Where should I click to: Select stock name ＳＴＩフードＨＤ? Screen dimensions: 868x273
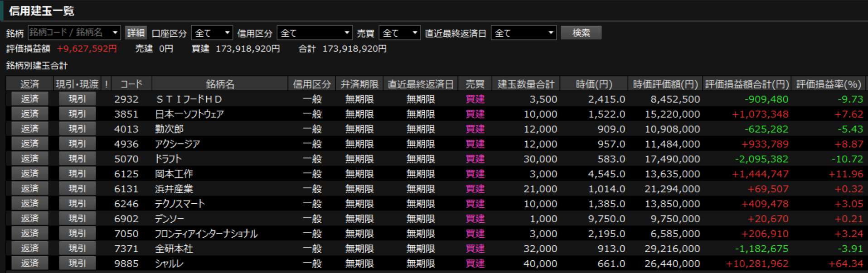pyautogui.click(x=189, y=99)
